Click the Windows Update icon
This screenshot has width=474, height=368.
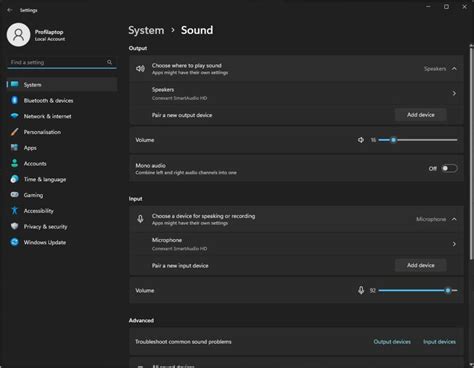(x=14, y=242)
